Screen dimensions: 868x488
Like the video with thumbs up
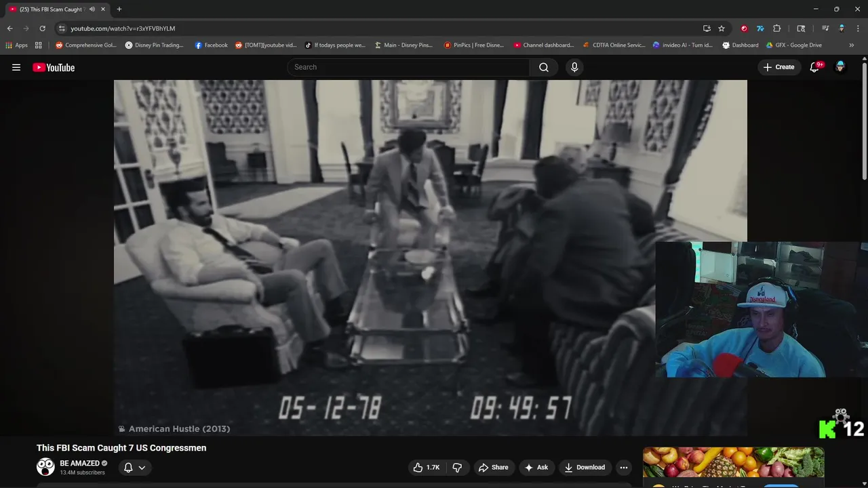(427, 467)
